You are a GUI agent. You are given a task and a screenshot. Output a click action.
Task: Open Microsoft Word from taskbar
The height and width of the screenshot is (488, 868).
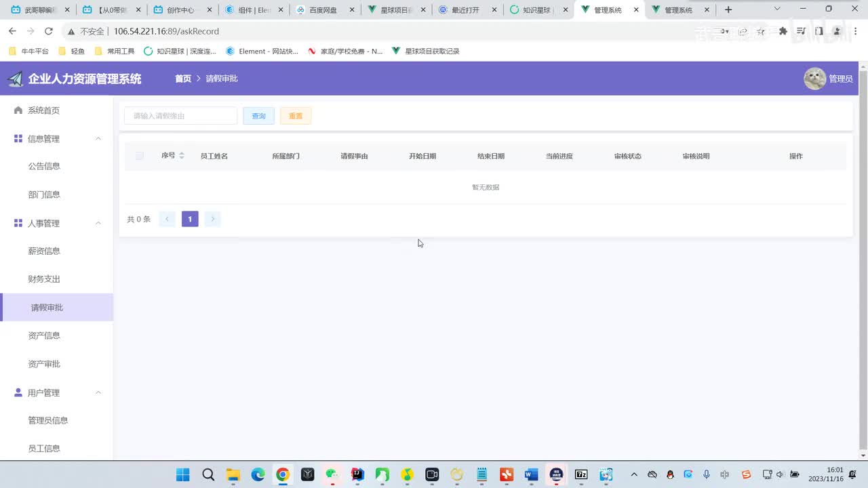point(531,474)
